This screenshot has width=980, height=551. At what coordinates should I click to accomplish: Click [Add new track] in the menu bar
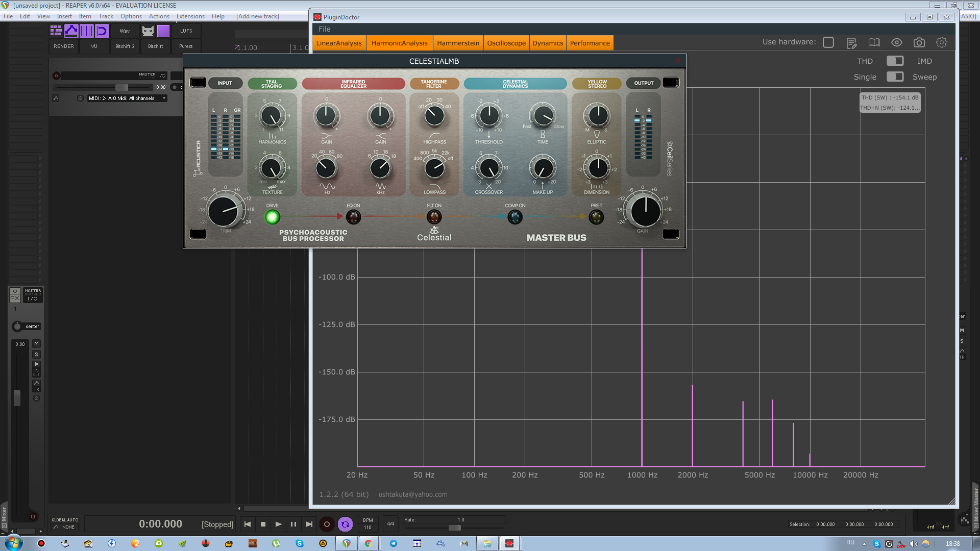pos(258,16)
